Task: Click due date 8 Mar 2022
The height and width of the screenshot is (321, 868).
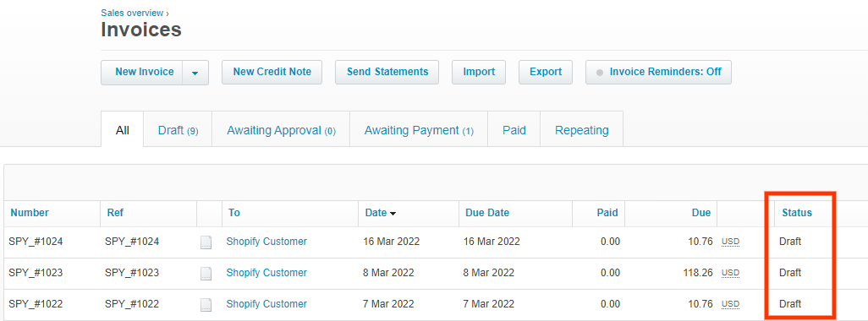Action: point(489,272)
